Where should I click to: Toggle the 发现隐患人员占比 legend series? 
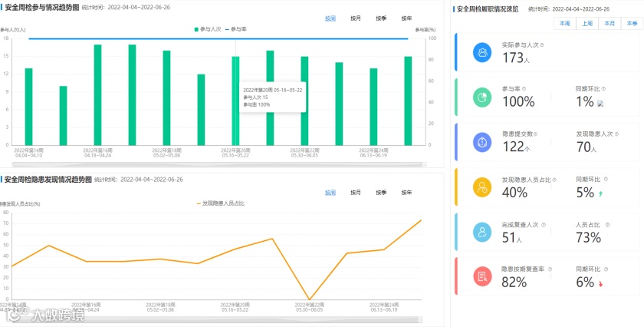click(221, 203)
